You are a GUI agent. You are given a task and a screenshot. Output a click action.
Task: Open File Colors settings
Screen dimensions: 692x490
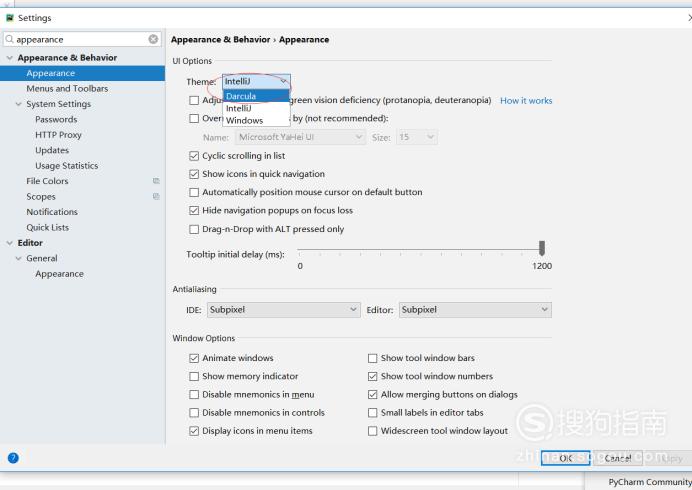coord(47,181)
